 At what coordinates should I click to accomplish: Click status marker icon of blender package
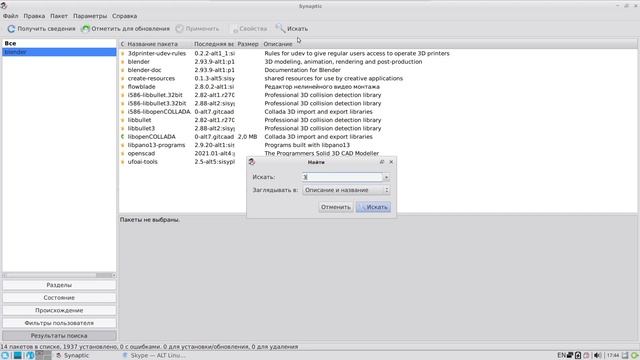[122, 62]
